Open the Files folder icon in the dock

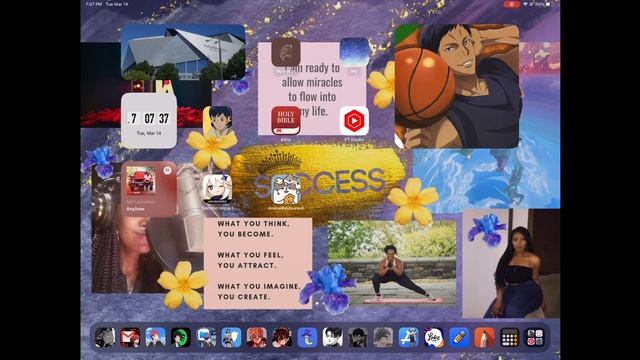(206, 338)
